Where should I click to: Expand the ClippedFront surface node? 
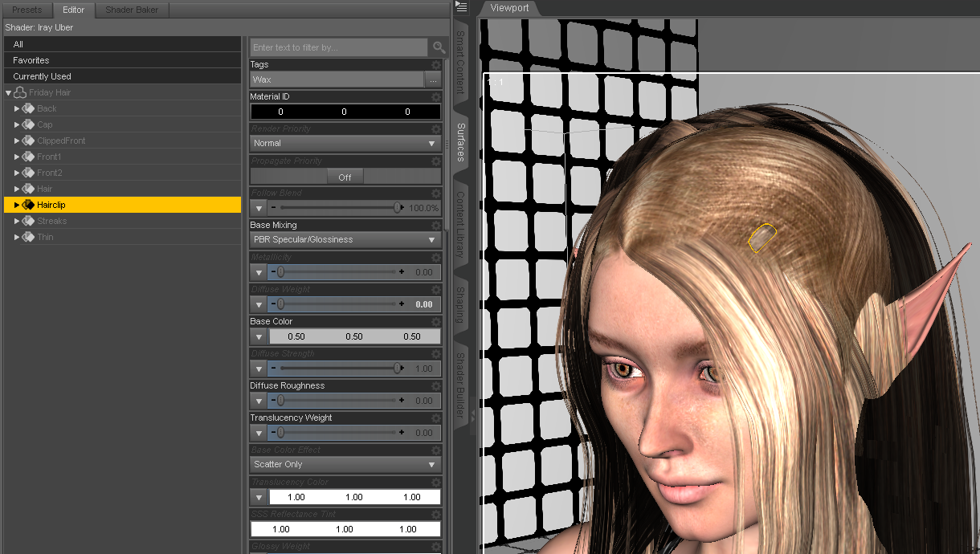17,141
